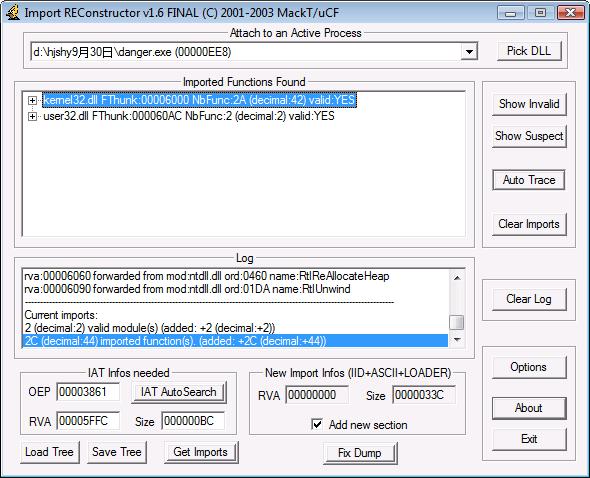Click the Load Tree button
Image resolution: width=590 pixels, height=478 pixels.
pyautogui.click(x=50, y=452)
